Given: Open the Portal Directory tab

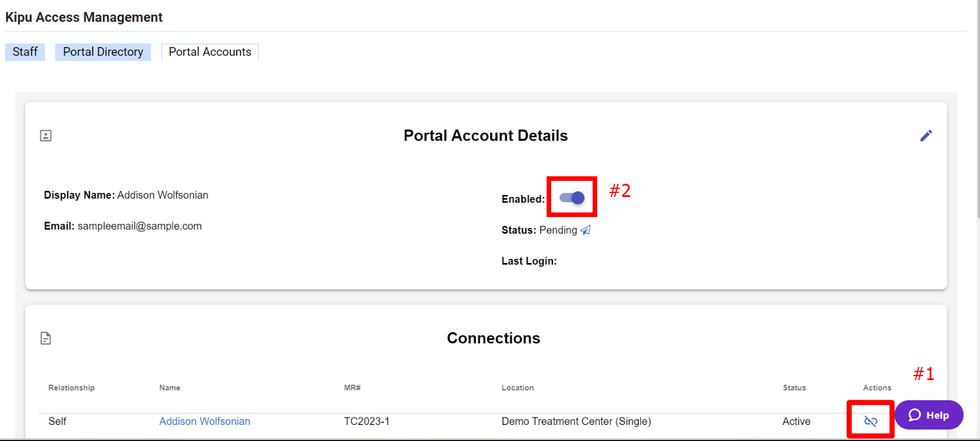Looking at the screenshot, I should pyautogui.click(x=103, y=52).
